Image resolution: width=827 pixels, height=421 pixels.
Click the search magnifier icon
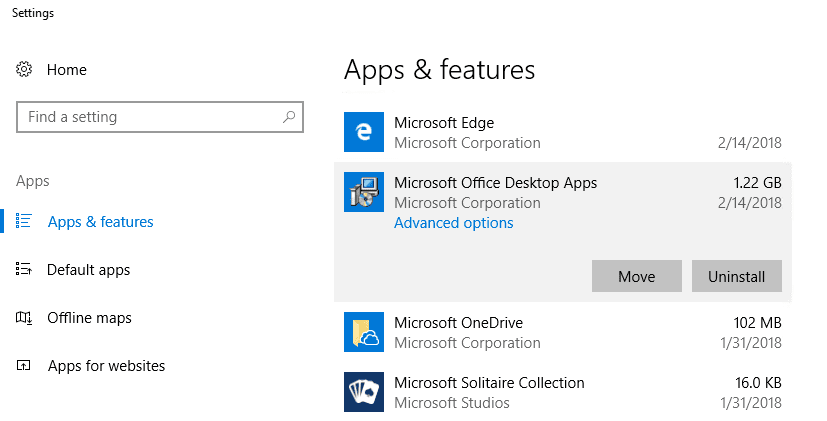[x=289, y=117]
